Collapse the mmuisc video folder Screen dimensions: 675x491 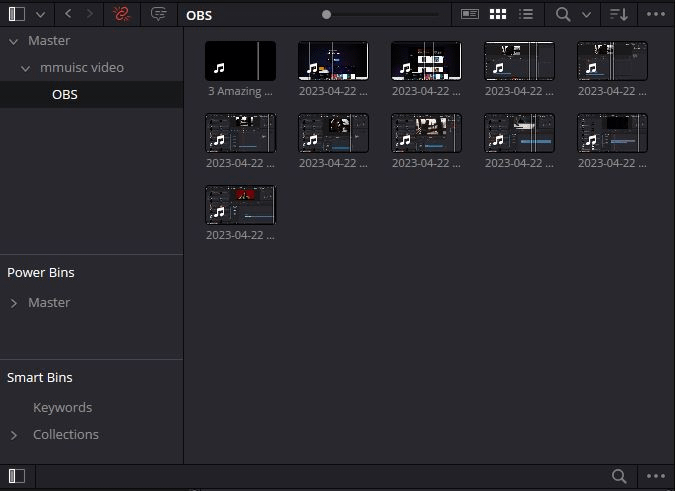(27, 68)
